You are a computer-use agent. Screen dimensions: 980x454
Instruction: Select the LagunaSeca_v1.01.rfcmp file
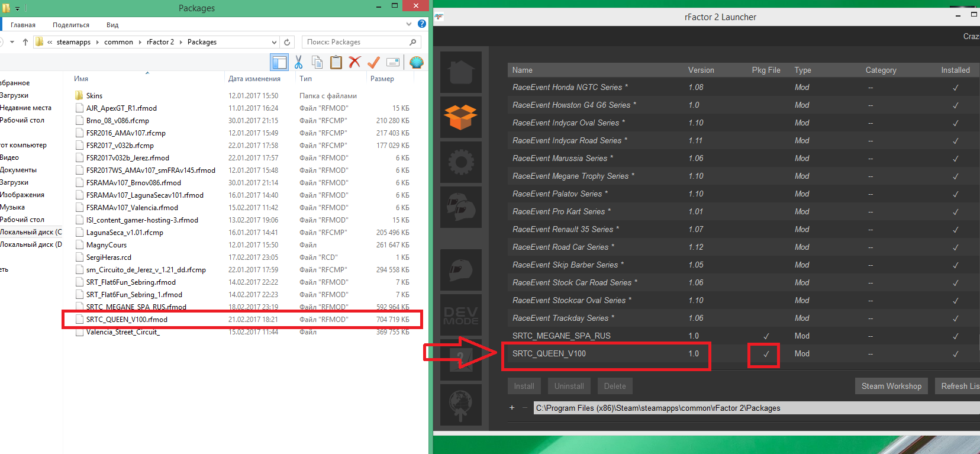tap(125, 233)
